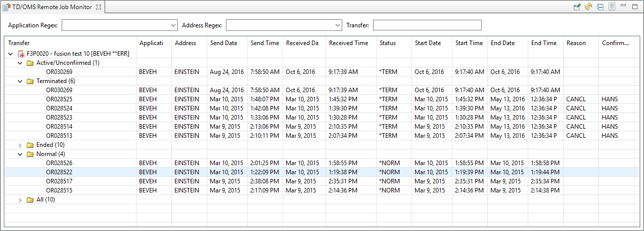Viewport: 644px width, 231px height.
Task: Collapse all tree nodes via toolbar icon
Action: [x=600, y=7]
